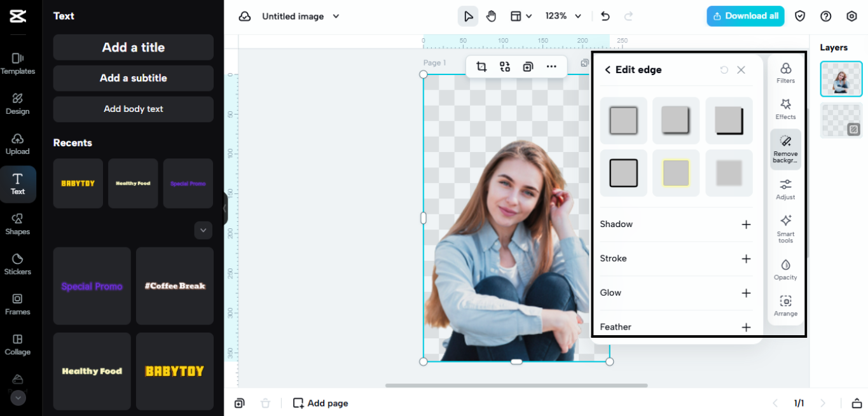This screenshot has height=416, width=868.
Task: Select the yellow outline edge preset
Action: point(676,173)
